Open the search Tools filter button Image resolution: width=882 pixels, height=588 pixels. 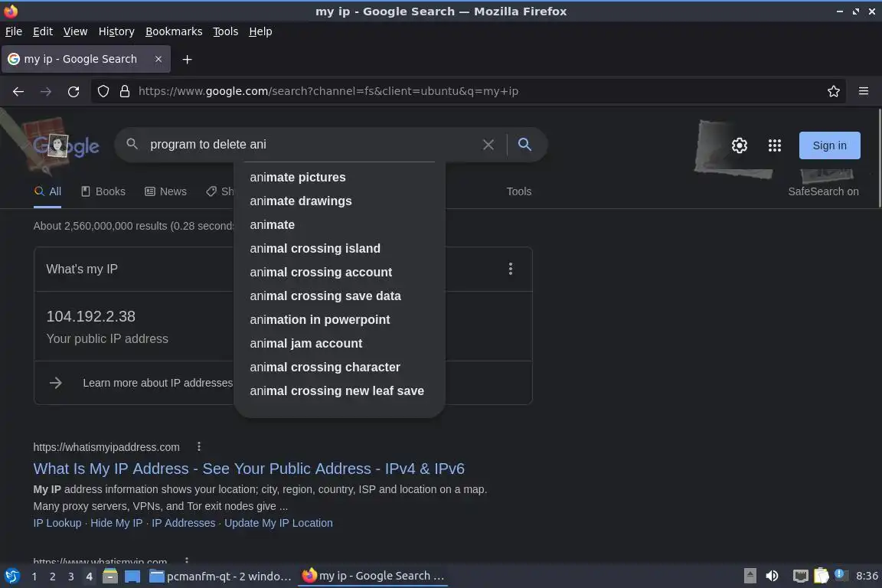click(518, 191)
